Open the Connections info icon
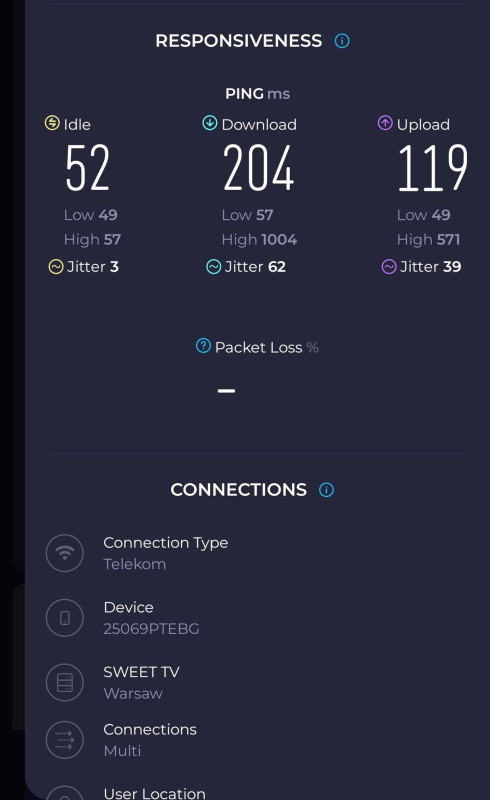The image size is (490, 800). [326, 490]
